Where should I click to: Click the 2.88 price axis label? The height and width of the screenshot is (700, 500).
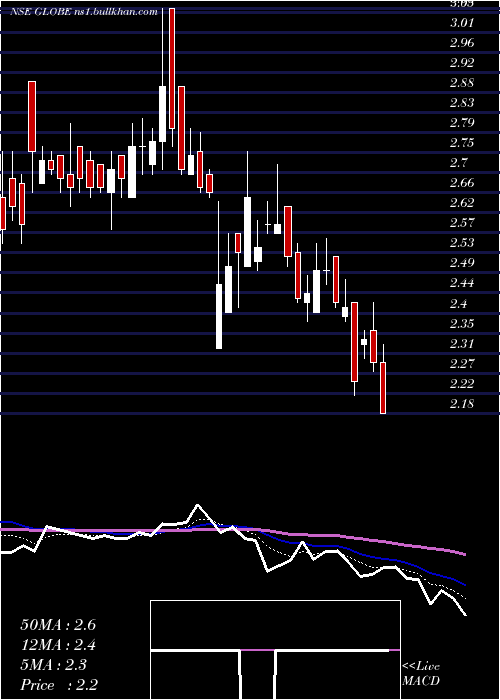click(x=462, y=83)
